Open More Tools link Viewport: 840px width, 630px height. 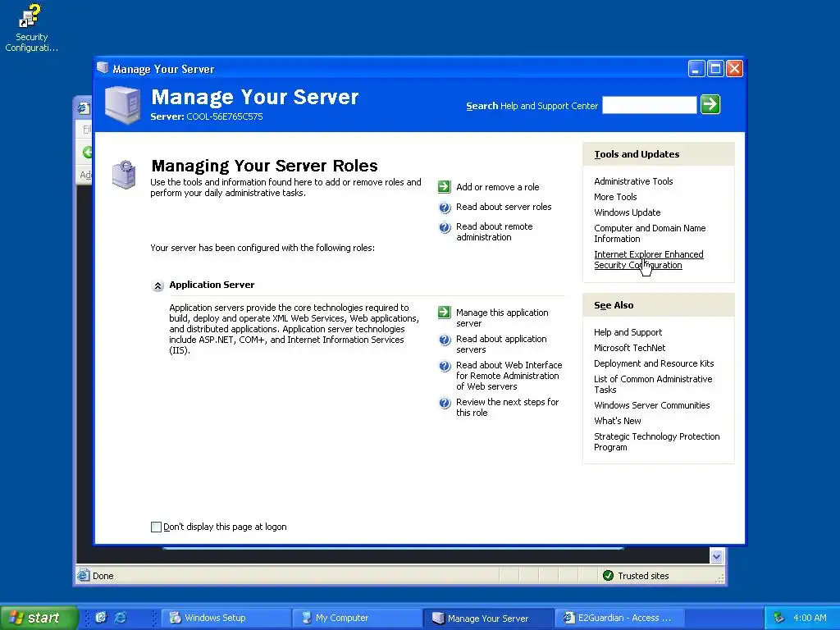[615, 197]
